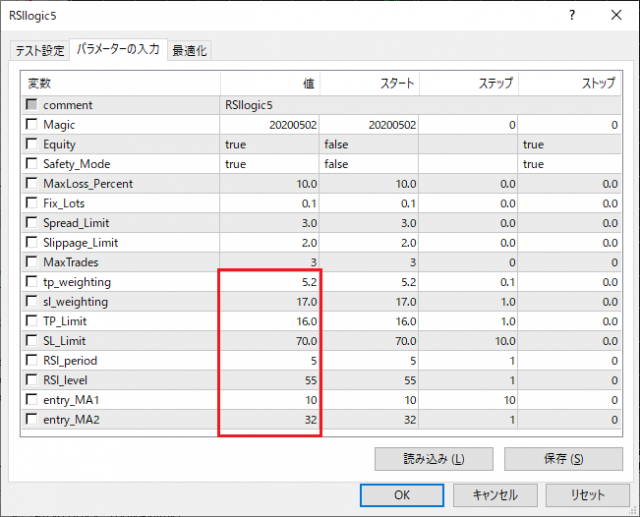This screenshot has height=517, width=640.
Task: Check the Spread_Limit checkbox
Action: click(31, 222)
